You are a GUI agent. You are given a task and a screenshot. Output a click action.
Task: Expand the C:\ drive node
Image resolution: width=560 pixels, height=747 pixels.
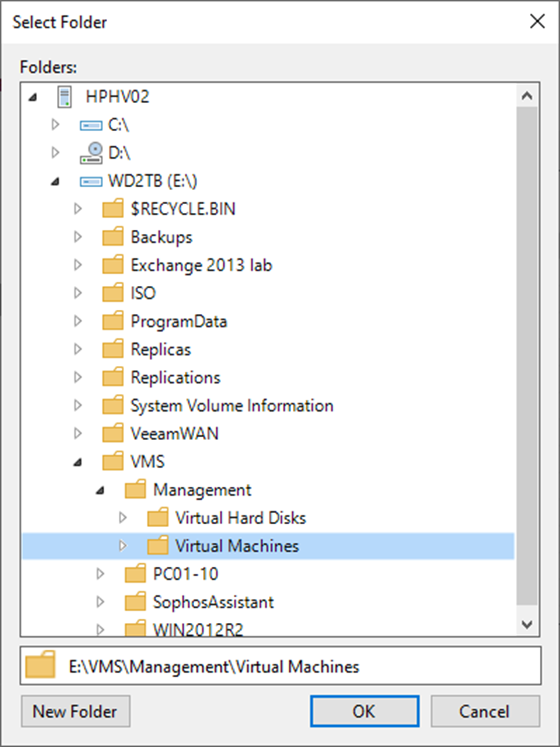click(56, 125)
